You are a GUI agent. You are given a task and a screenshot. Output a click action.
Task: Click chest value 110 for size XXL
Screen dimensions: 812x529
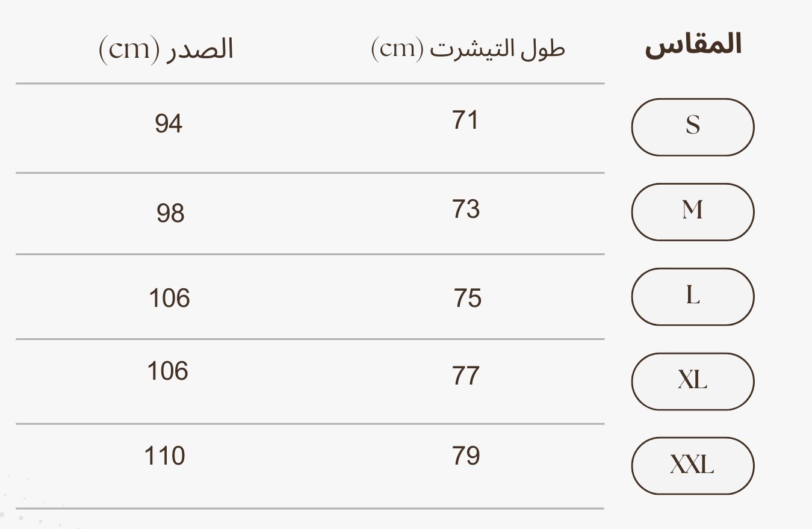pyautogui.click(x=164, y=456)
